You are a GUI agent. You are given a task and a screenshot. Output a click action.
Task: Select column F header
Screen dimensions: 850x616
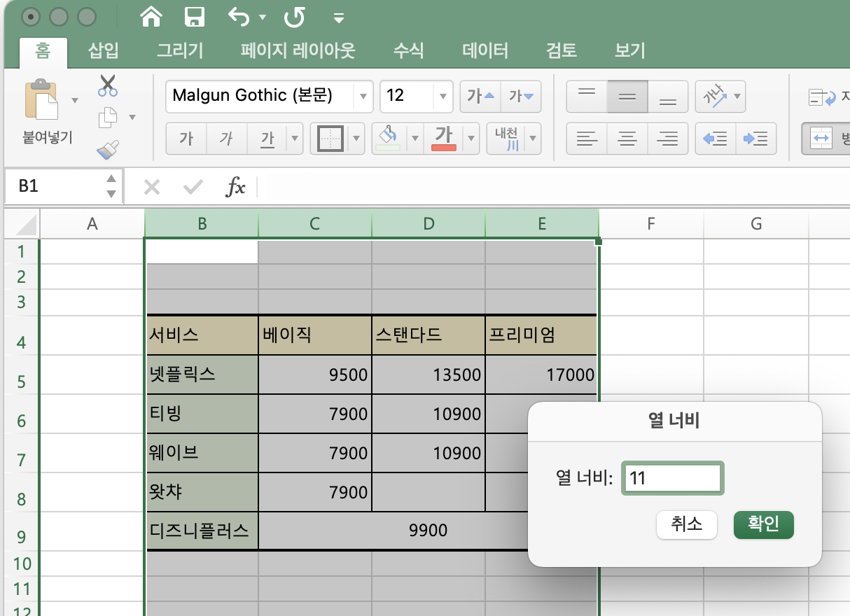pos(651,224)
